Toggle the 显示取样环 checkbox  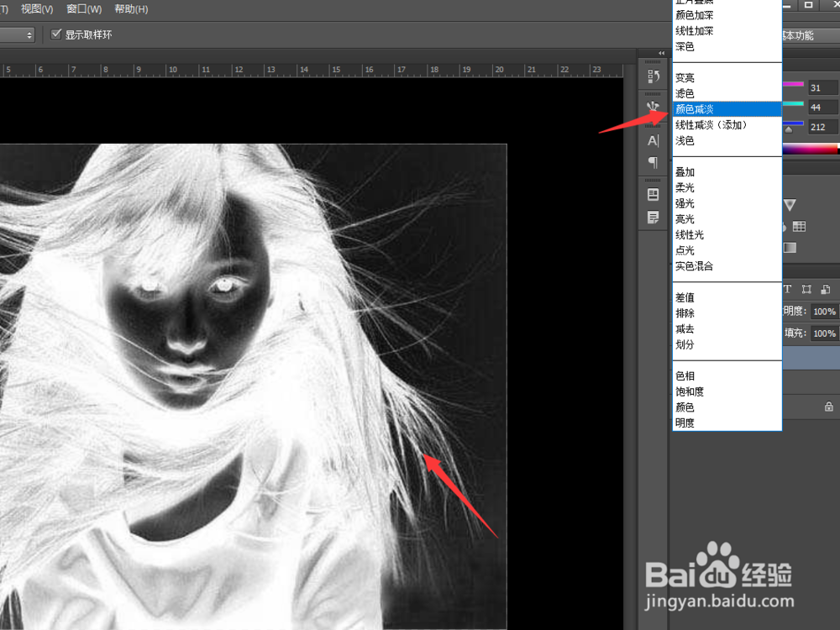coord(55,34)
